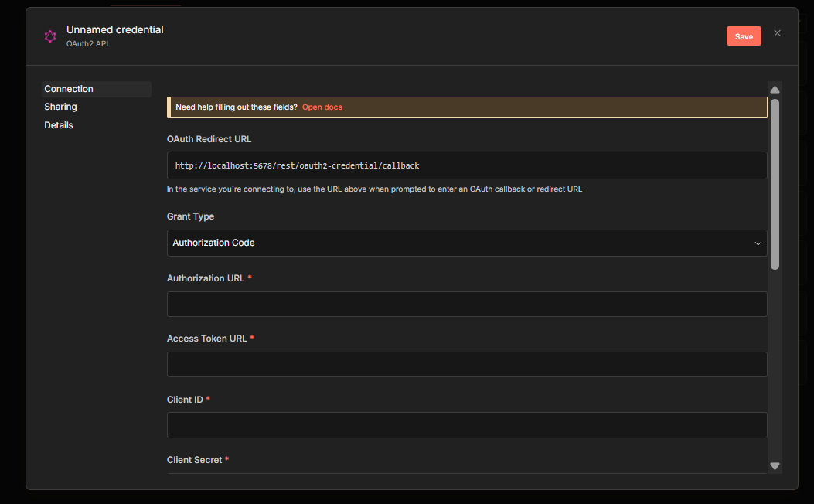Focus the Authorization URL input field
Viewport: 814px width, 504px height.
tap(466, 305)
